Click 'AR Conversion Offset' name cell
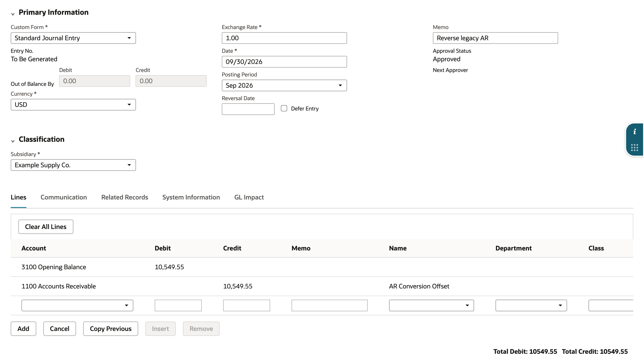644x356 pixels. coord(419,286)
